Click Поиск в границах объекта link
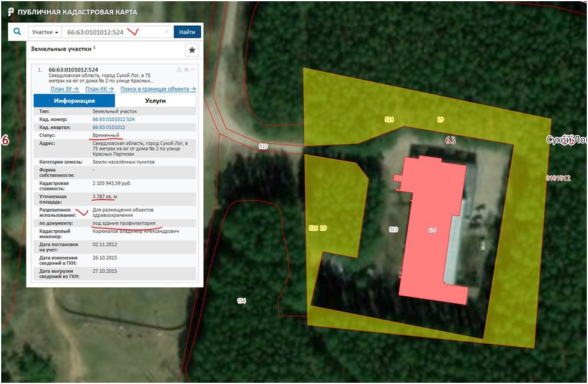Image resolution: width=588 pixels, height=384 pixels. coord(158,89)
